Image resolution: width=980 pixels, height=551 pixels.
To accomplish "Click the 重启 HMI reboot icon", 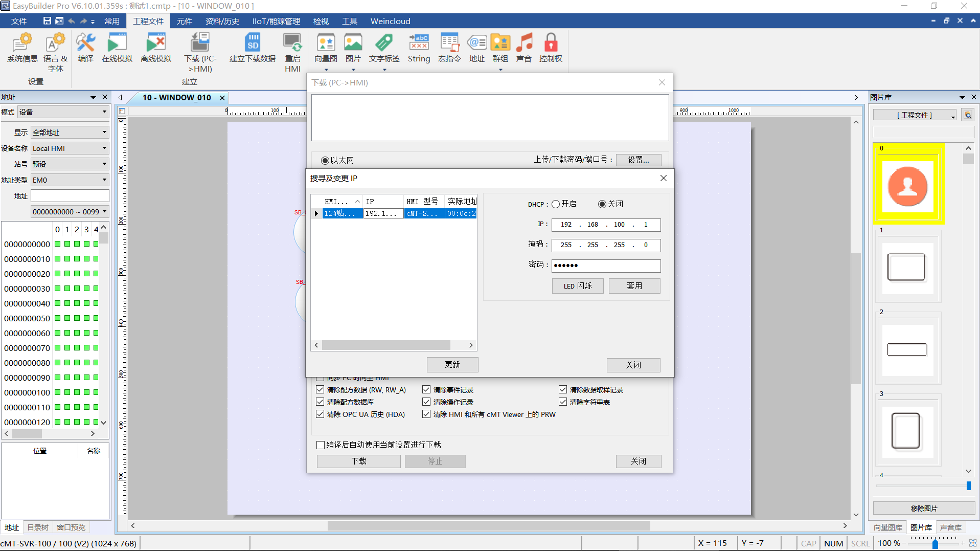I will point(292,43).
